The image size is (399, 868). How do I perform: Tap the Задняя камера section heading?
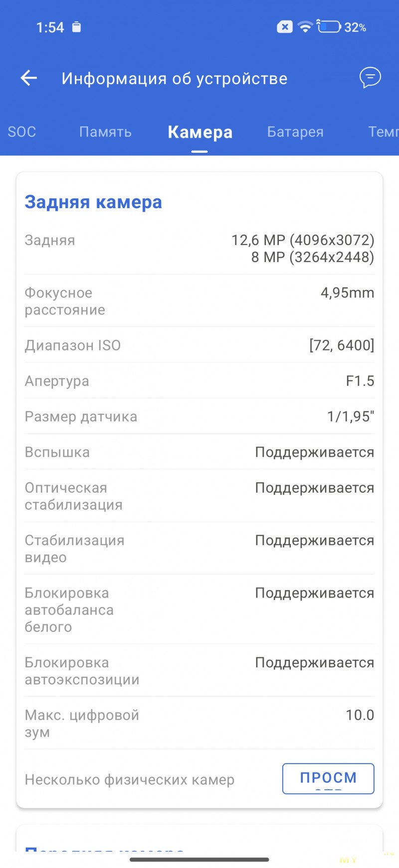(x=93, y=202)
